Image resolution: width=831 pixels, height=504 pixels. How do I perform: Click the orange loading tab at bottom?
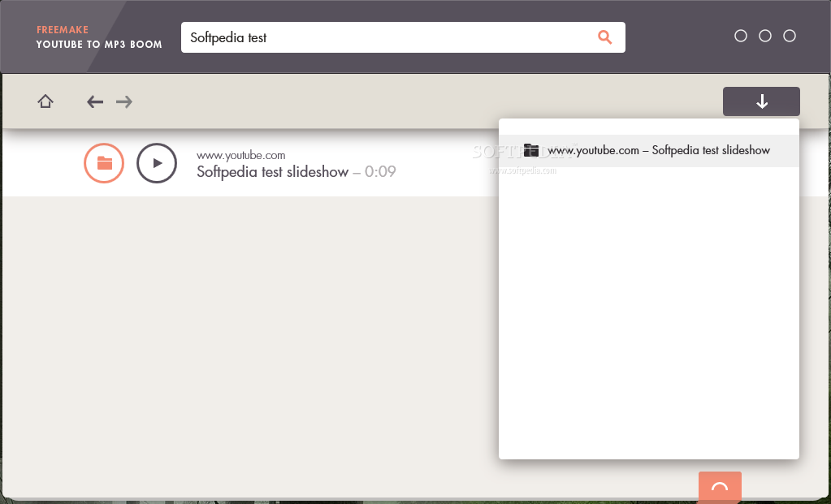click(x=720, y=486)
